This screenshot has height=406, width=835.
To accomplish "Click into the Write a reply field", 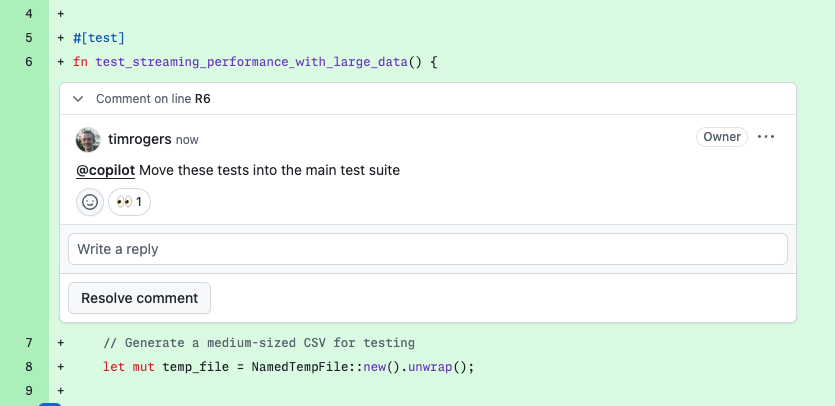I will tap(427, 249).
